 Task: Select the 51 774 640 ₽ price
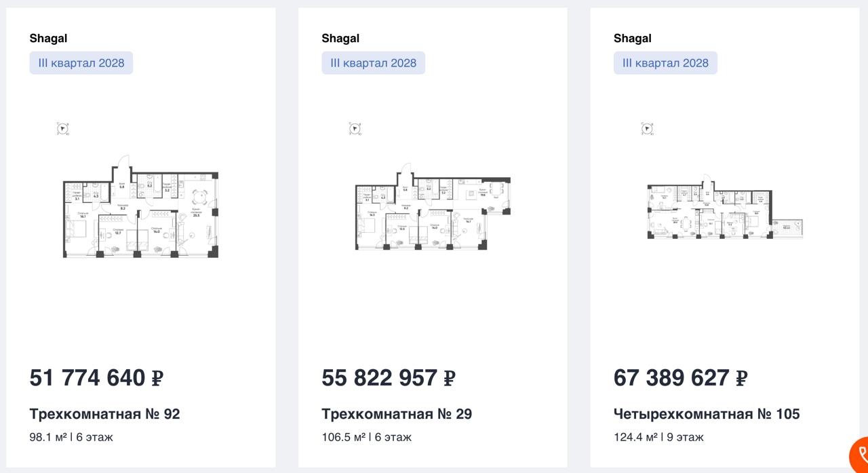tap(96, 378)
